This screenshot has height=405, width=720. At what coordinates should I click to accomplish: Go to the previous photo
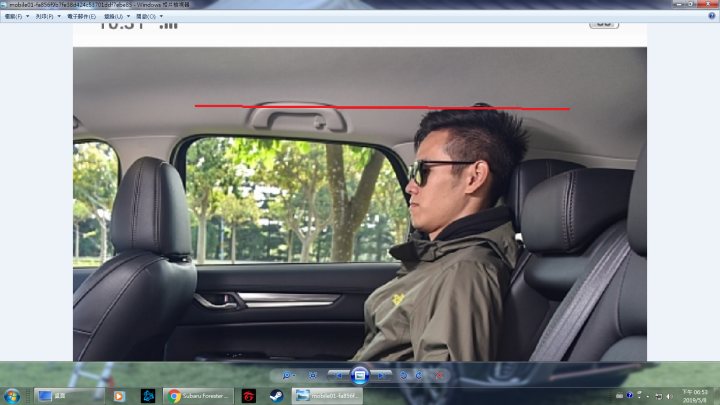pos(338,376)
